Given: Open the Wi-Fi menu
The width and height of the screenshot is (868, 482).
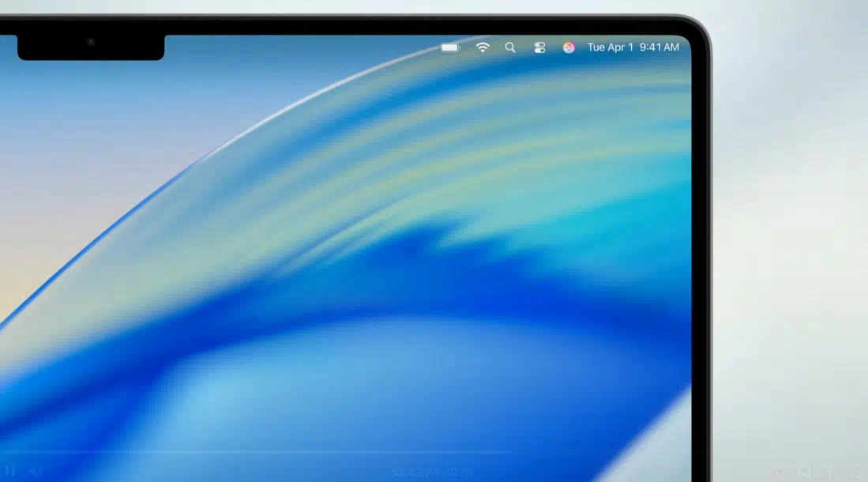Looking at the screenshot, I should [x=483, y=47].
